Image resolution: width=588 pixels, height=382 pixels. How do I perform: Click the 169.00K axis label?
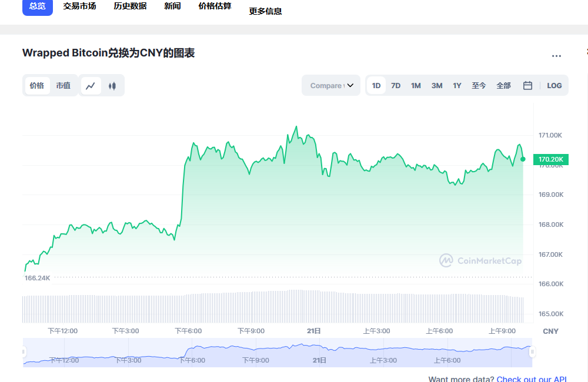coord(550,195)
